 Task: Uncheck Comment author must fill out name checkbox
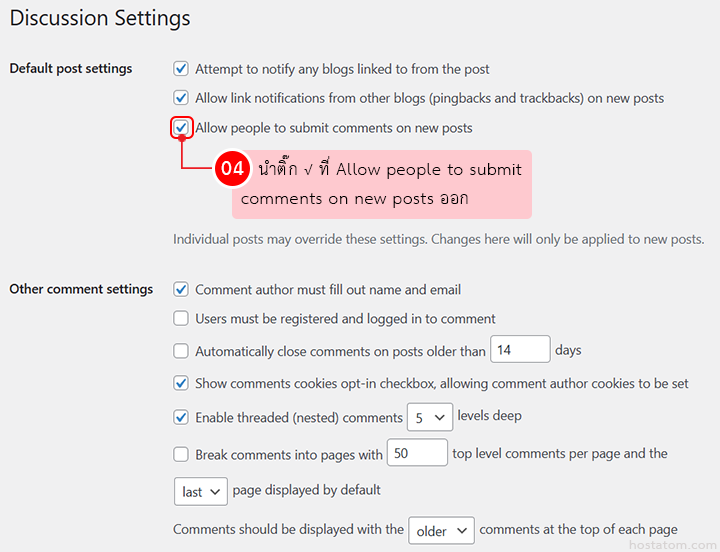(x=181, y=289)
